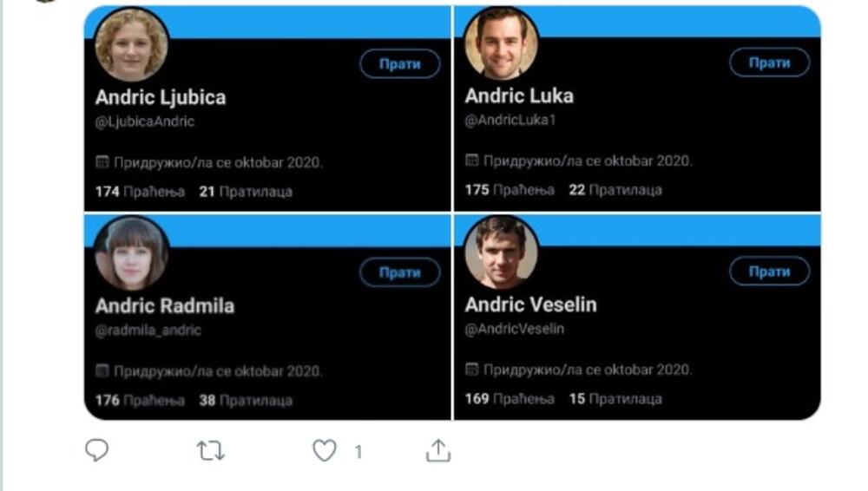Open Andric Radmila's profile photo
Screen dimensions: 868x491
point(131,252)
